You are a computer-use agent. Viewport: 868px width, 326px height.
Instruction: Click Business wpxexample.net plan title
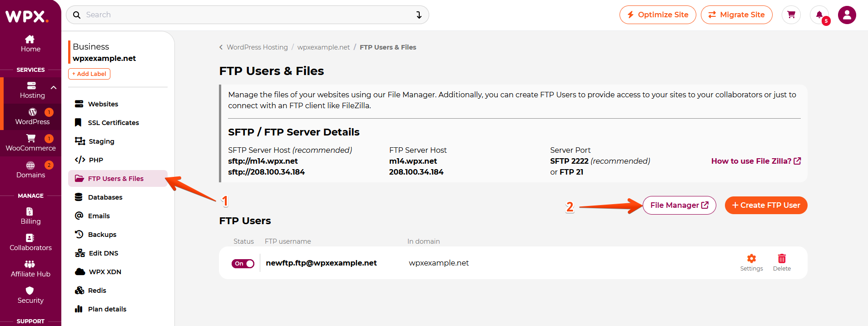pos(104,52)
